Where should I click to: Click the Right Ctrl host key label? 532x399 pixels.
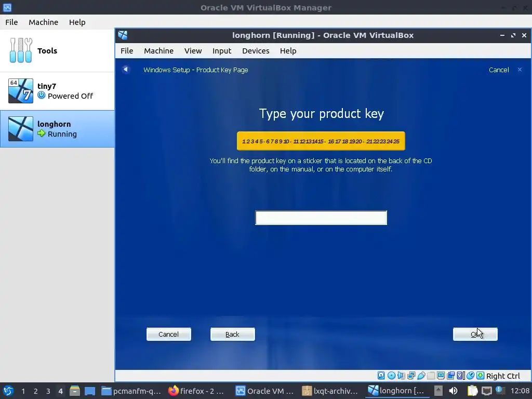tap(503, 376)
